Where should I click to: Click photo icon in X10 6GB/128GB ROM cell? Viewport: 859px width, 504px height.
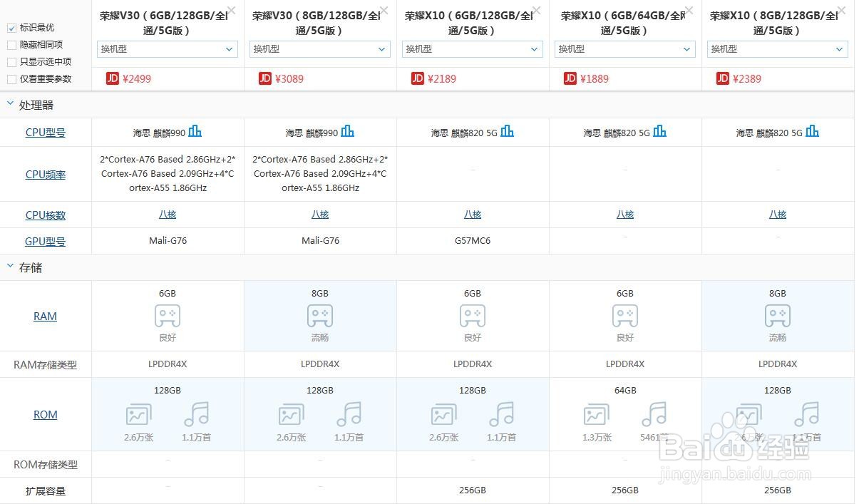click(x=443, y=415)
